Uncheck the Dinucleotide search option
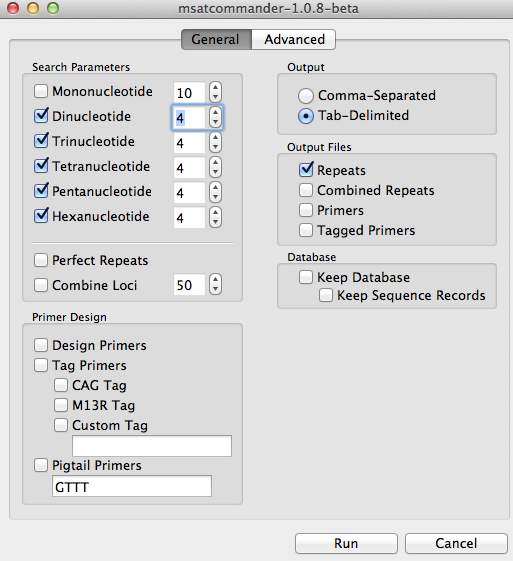Screen dimensions: 513x561 click(41, 116)
